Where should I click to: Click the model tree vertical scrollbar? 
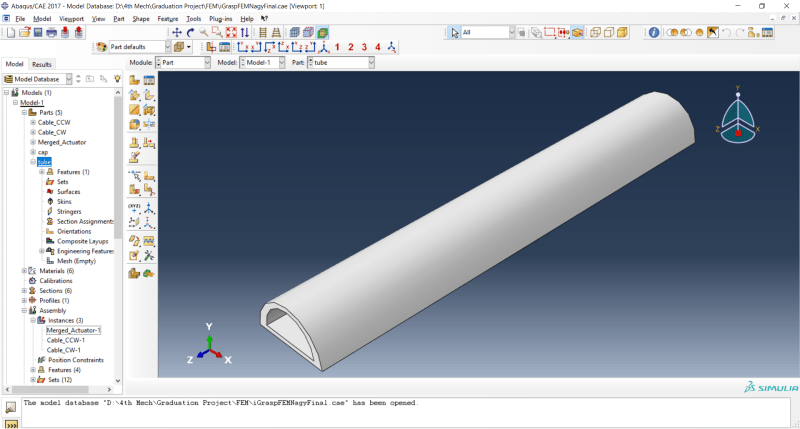[x=118, y=168]
